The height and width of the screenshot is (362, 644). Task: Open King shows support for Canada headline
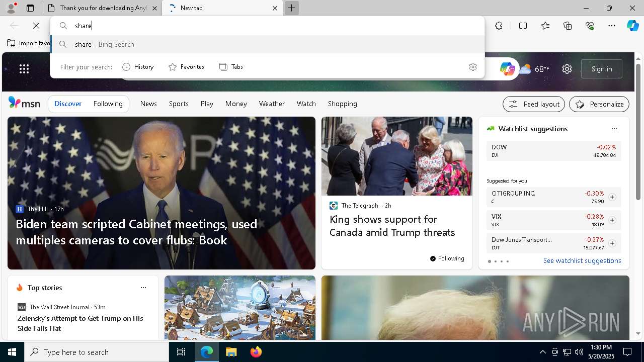coord(392,226)
